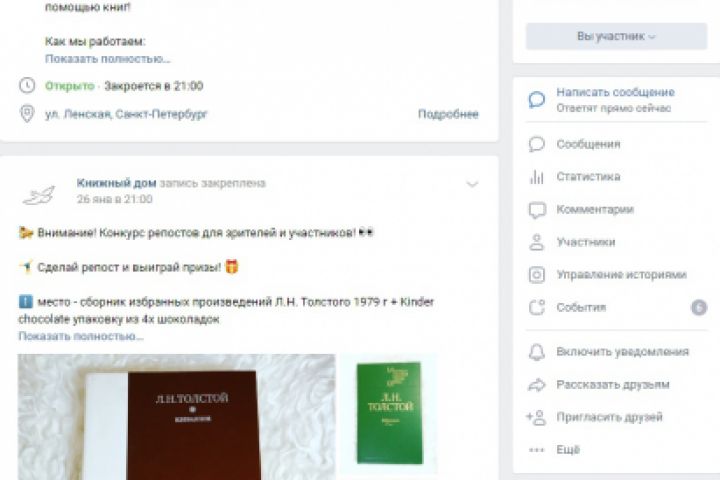Click the Пригласить друзей add-person icon
720x480 pixels.
pyautogui.click(x=536, y=418)
